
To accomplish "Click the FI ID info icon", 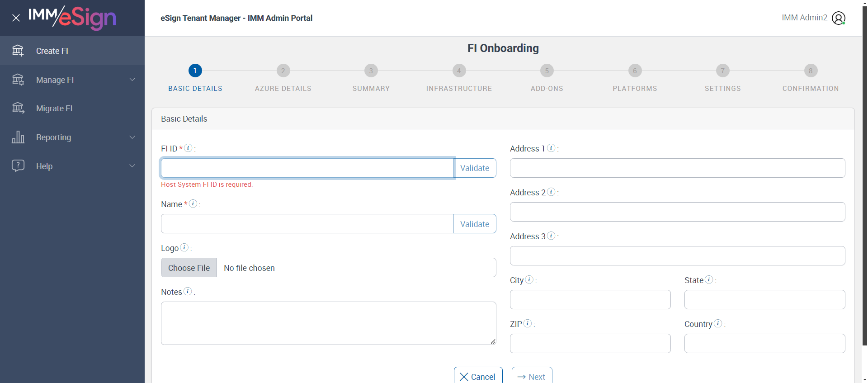I will (x=189, y=148).
